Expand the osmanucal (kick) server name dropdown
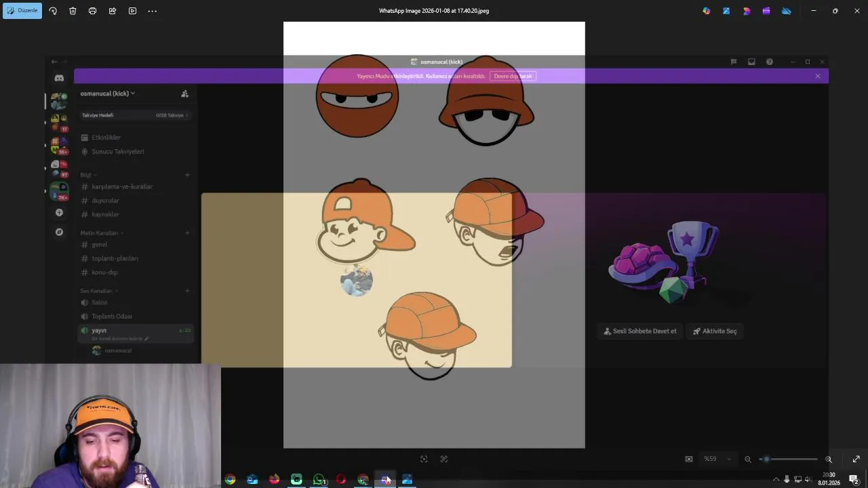 click(107, 94)
